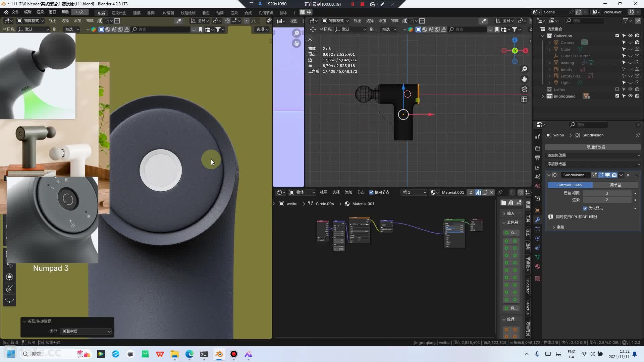Pin the properties editor context
The width and height of the screenshot is (644, 362).
[x=638, y=135]
